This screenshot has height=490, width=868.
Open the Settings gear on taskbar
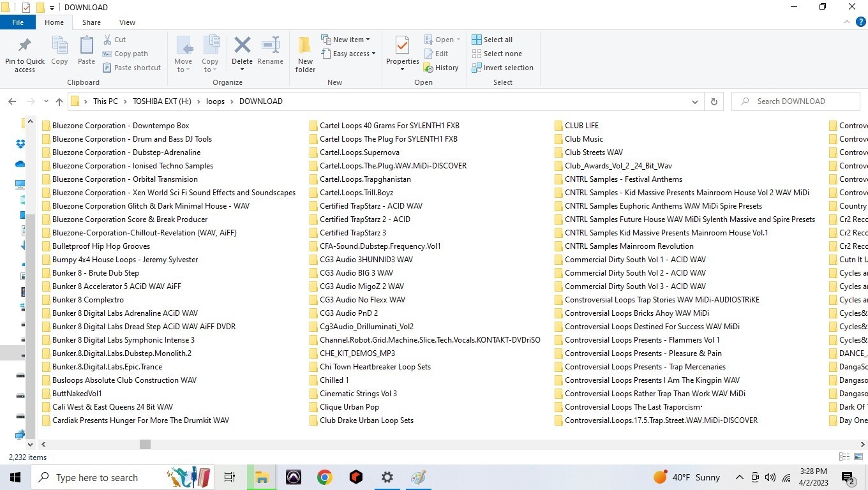coord(387,477)
